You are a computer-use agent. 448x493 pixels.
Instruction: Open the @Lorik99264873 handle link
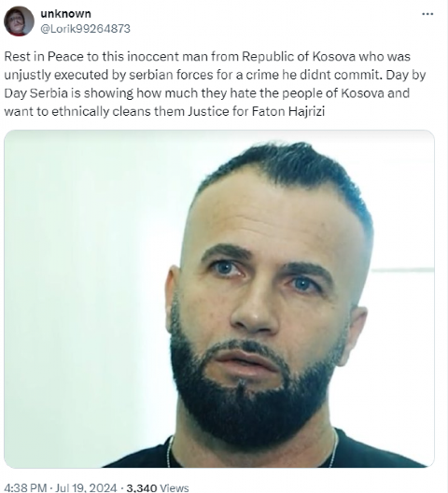coord(85,29)
